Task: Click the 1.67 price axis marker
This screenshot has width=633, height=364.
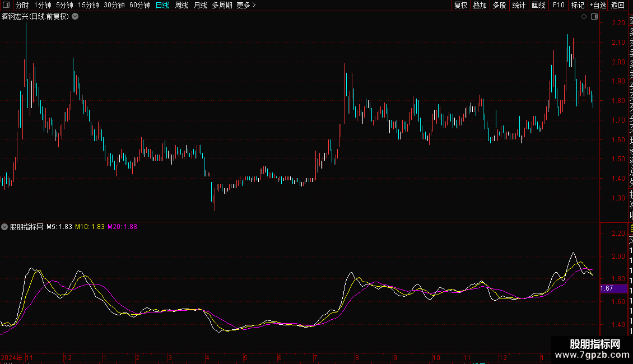Action: (x=613, y=288)
